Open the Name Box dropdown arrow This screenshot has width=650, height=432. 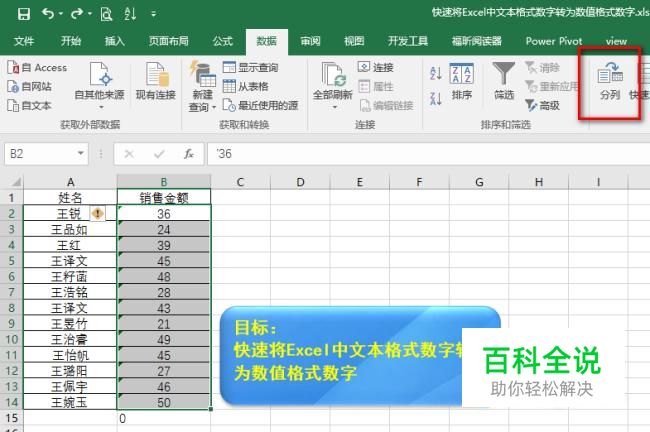(x=81, y=154)
